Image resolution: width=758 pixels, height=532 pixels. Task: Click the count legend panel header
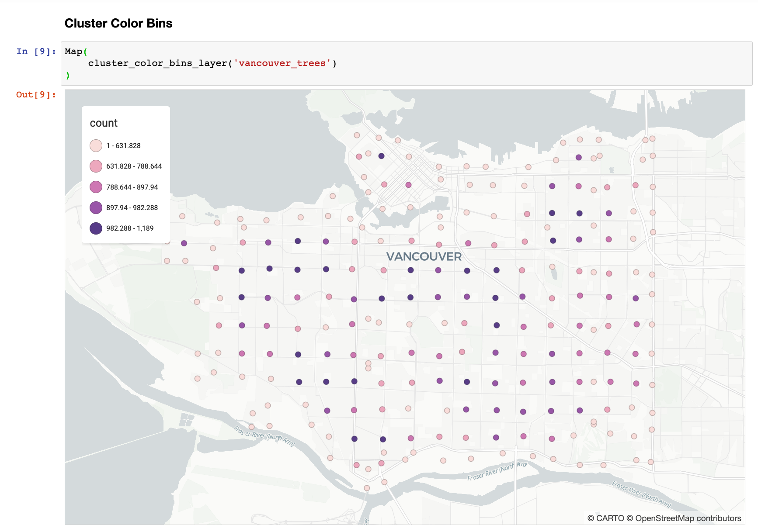point(104,123)
